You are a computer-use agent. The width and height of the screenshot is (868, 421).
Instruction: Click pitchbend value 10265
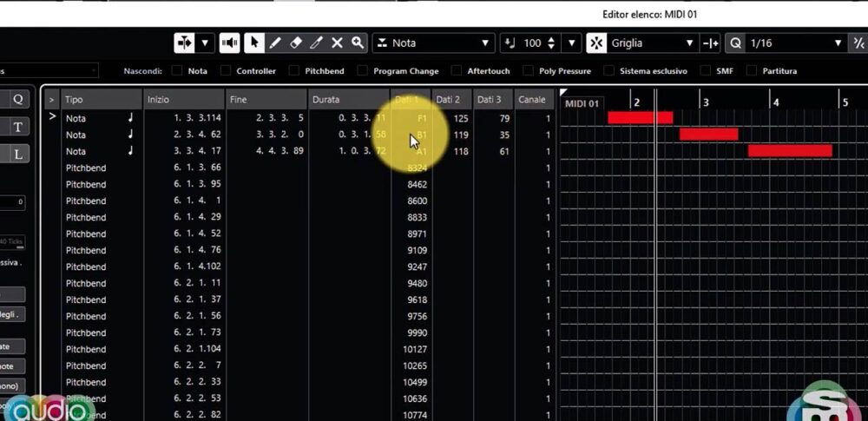(x=415, y=365)
